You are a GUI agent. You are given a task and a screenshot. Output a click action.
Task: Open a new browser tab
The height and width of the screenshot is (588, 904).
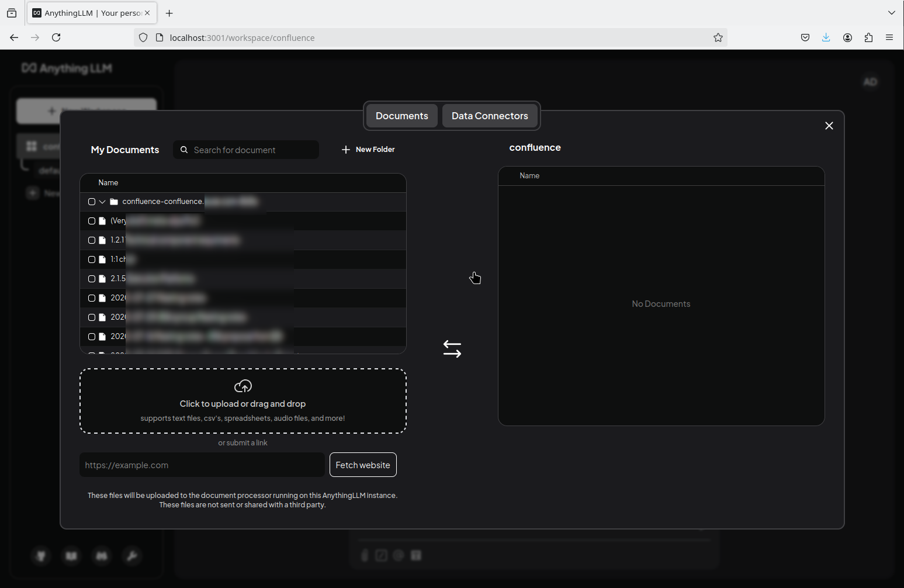(169, 13)
